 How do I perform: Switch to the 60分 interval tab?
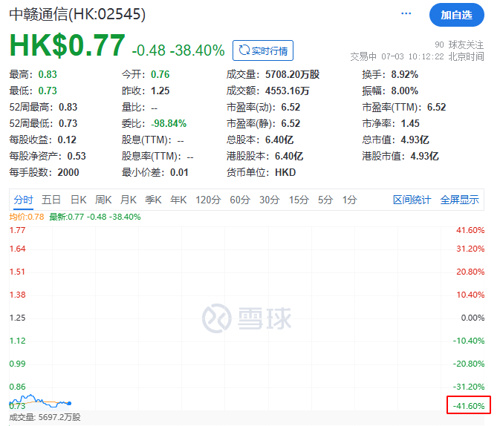240,200
